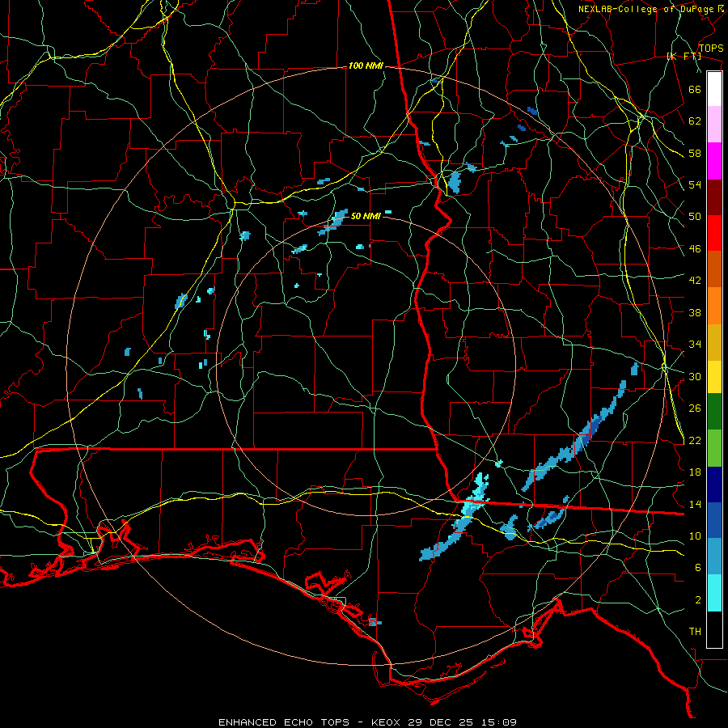Click the 50 NMI range ring label

tap(366, 216)
